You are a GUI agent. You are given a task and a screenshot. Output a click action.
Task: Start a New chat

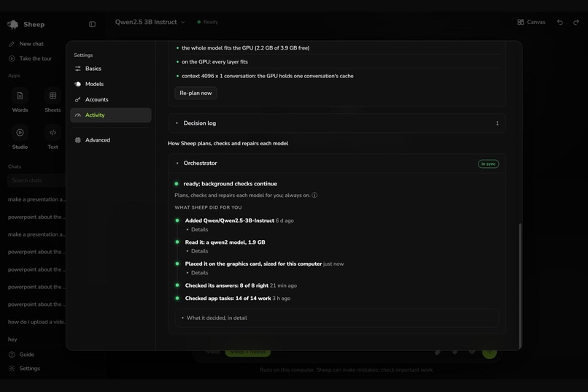click(x=26, y=44)
